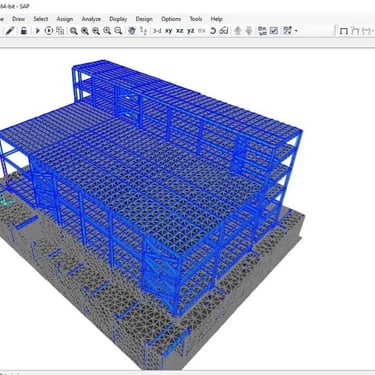Open the Design menu
Viewport: 375px width, 375px height.
144,19
